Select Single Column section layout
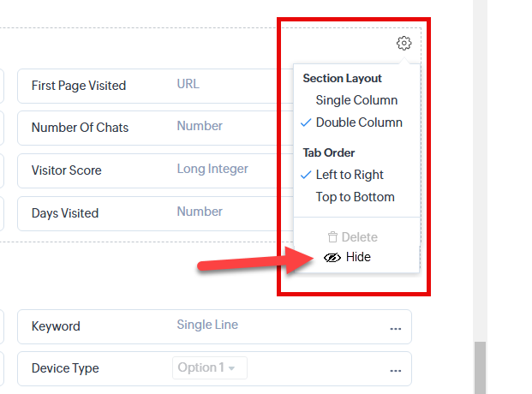Viewport: 532px width, 394px height. pyautogui.click(x=356, y=100)
